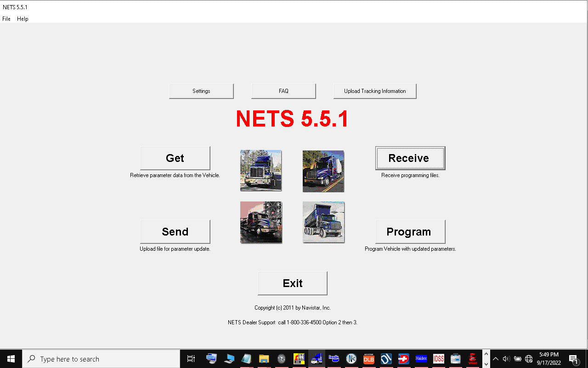
Task: Open the Haldex taskbar icon
Action: pyautogui.click(x=421, y=359)
